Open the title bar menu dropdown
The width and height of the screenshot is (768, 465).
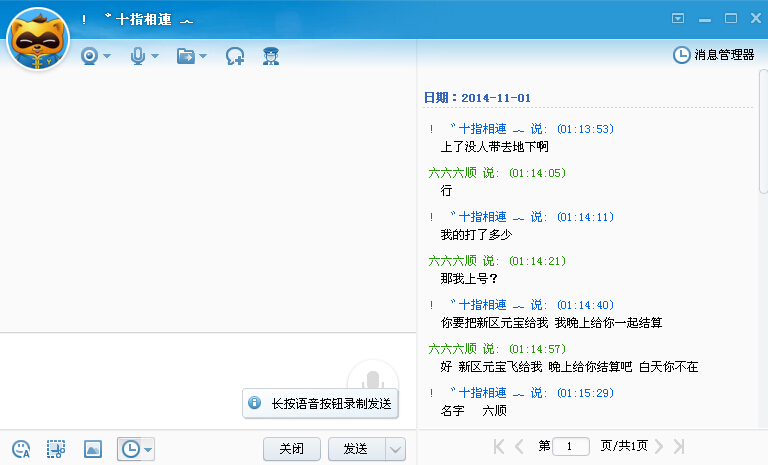pyautogui.click(x=678, y=18)
